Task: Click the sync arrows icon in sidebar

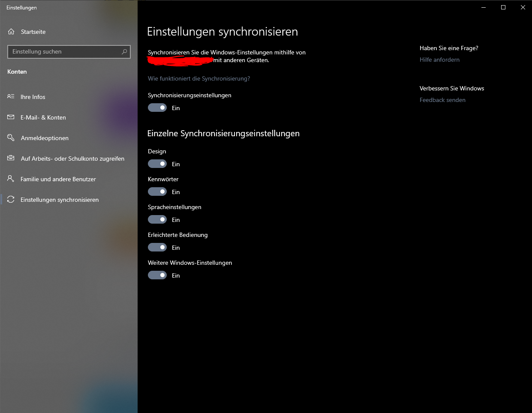Action: pyautogui.click(x=11, y=199)
